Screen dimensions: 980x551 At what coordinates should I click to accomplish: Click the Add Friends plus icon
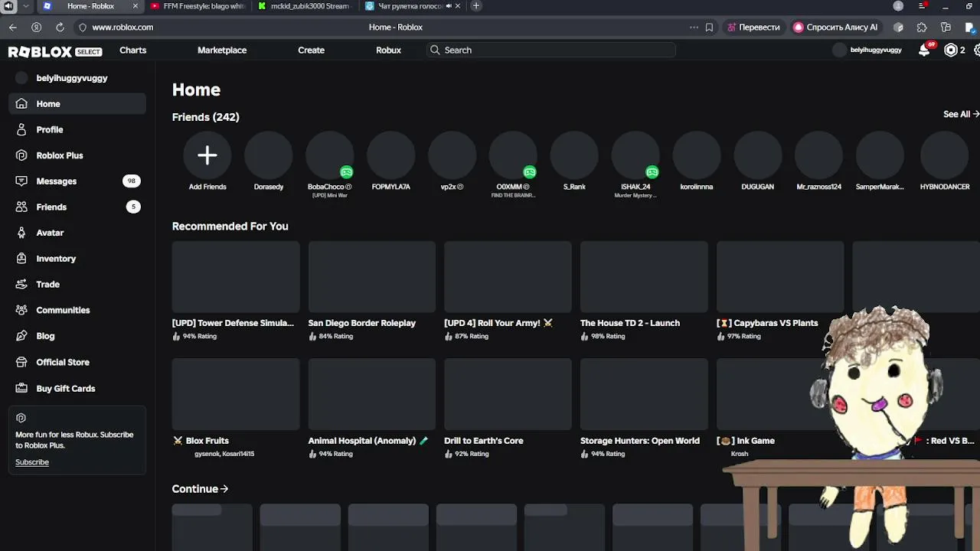tap(207, 155)
